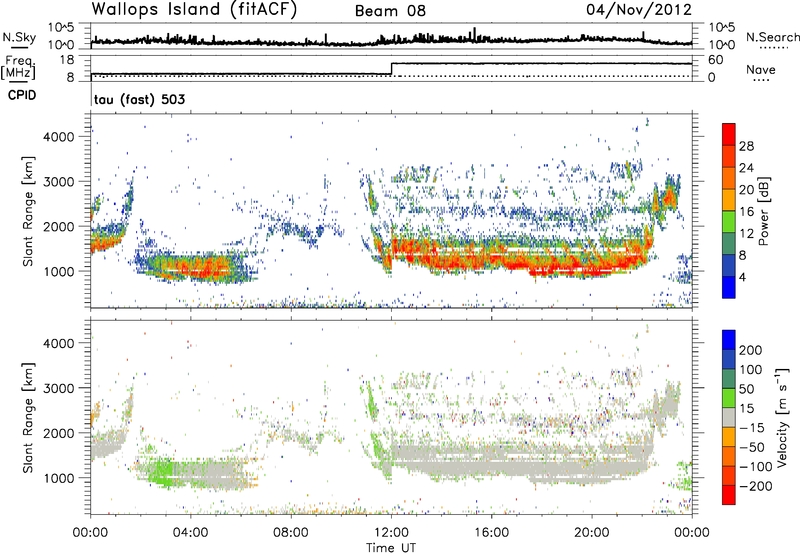Click the Power [dB] colorbar title
Screen dimensions: 800x554
tap(763, 211)
